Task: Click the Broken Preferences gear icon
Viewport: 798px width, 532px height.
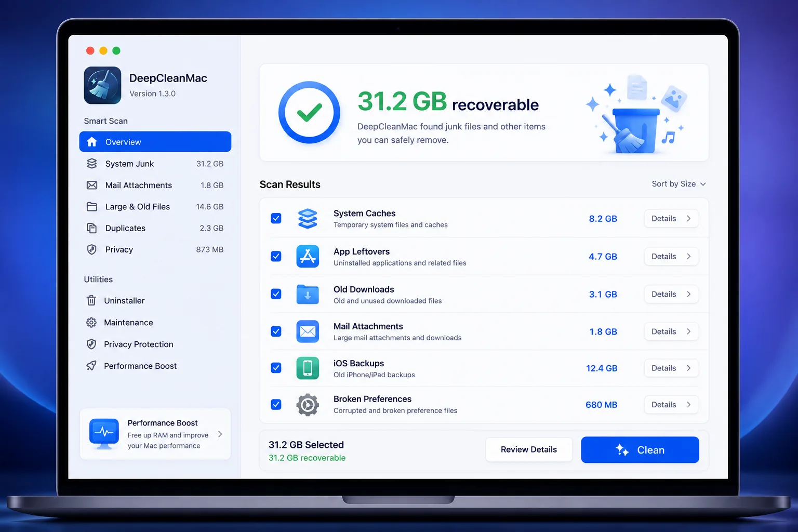Action: click(x=308, y=405)
